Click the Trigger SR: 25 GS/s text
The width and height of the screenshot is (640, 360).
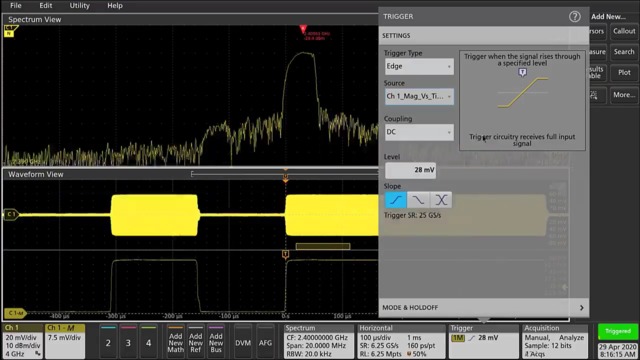pyautogui.click(x=412, y=215)
